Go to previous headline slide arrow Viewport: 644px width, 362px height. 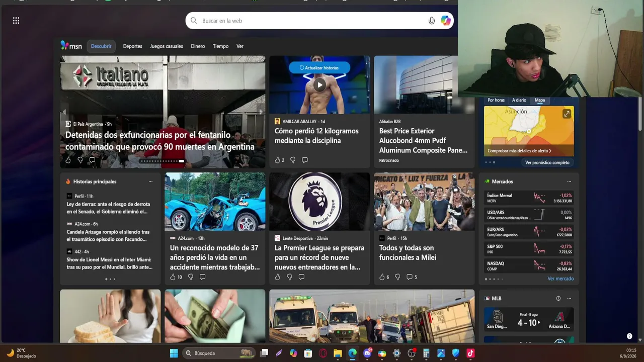click(x=64, y=112)
